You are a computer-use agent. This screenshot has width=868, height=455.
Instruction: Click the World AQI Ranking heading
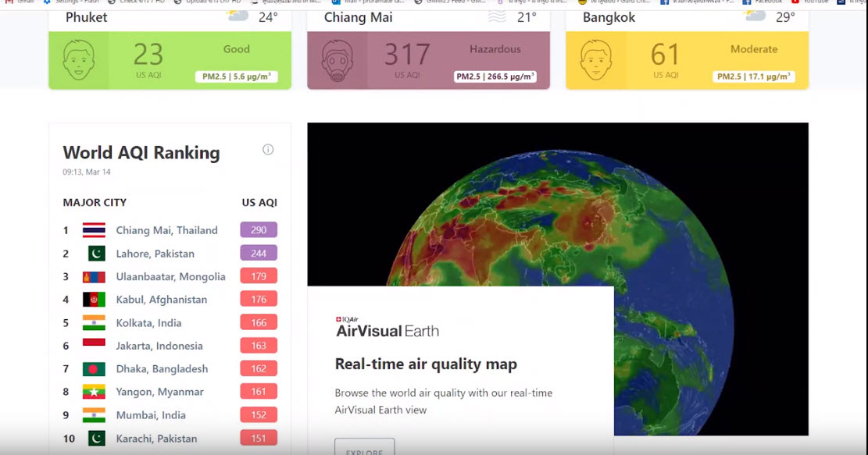141,153
